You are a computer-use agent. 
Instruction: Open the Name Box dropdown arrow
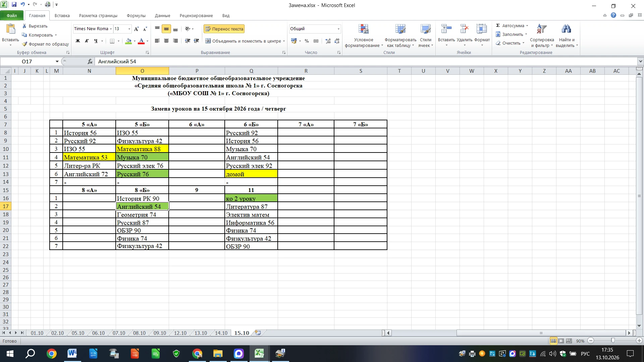coord(57,61)
